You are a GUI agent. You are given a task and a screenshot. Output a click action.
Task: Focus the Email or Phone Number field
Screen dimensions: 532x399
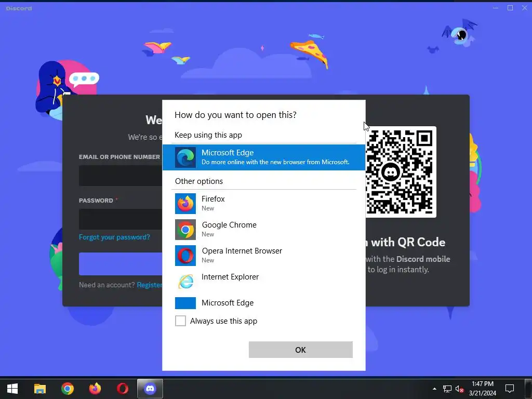[x=121, y=176]
